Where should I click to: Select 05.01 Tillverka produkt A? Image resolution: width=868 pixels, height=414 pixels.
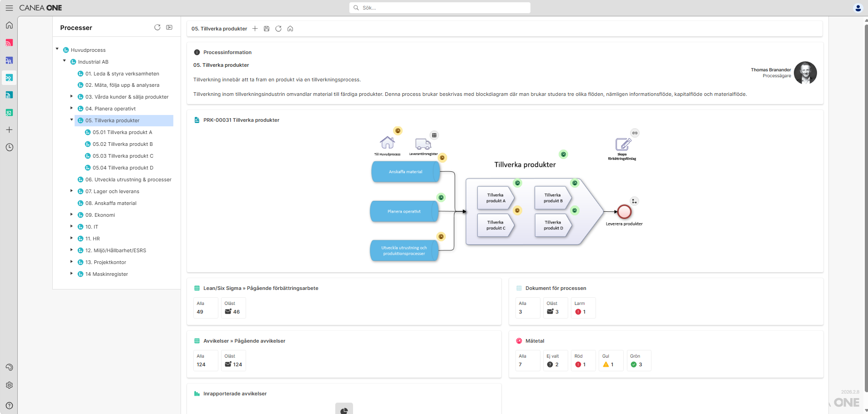click(x=122, y=132)
